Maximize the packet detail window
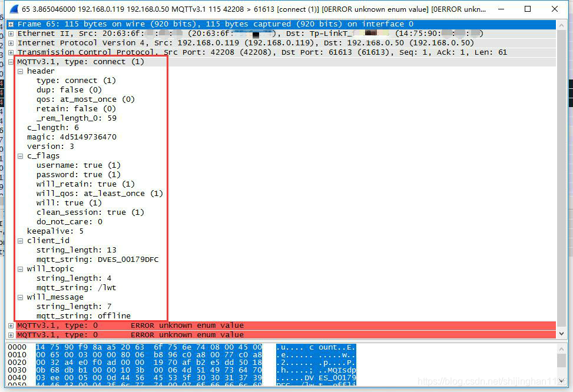 pos(528,9)
